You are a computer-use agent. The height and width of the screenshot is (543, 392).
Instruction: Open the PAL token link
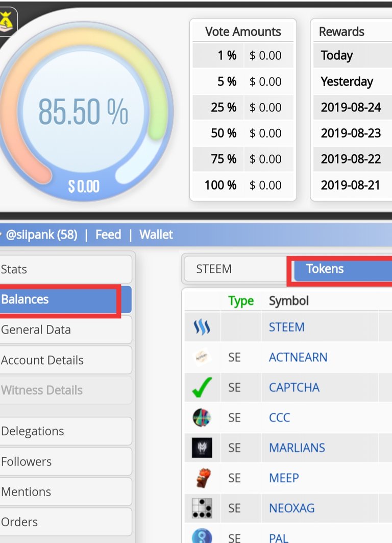(x=279, y=538)
